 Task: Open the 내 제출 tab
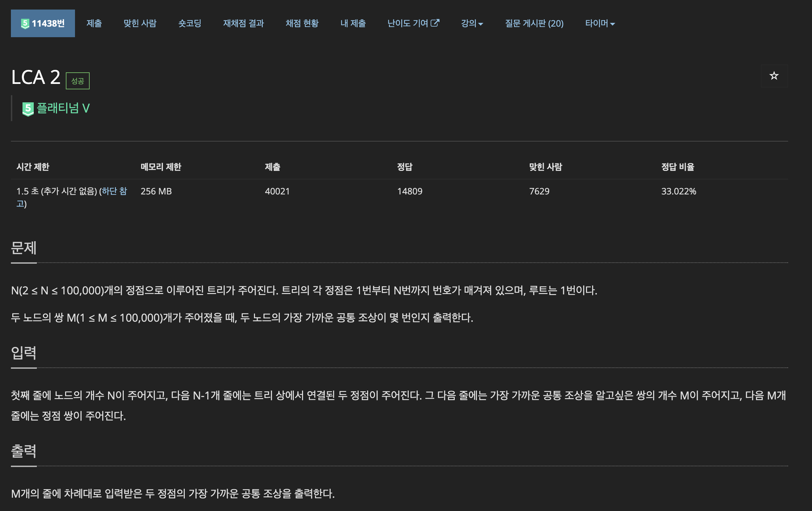tap(353, 23)
